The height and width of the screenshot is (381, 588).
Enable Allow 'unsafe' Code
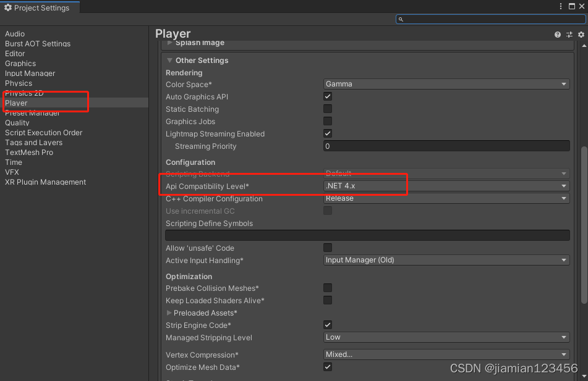coord(327,248)
